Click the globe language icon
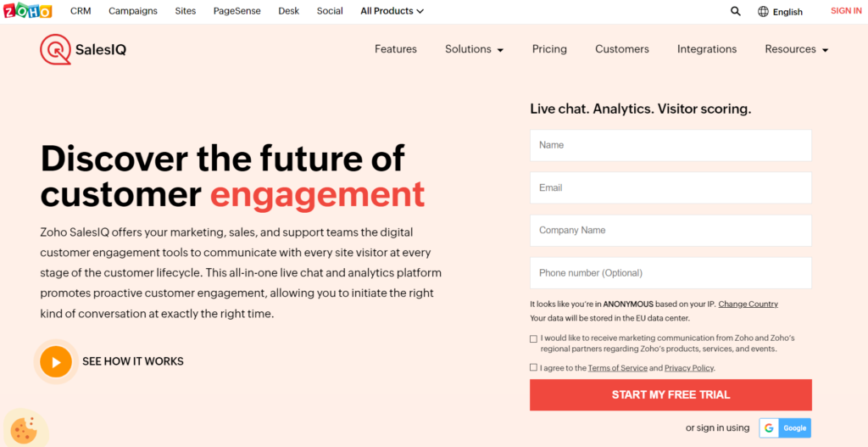Screen dimensions: 868x447 click(763, 12)
